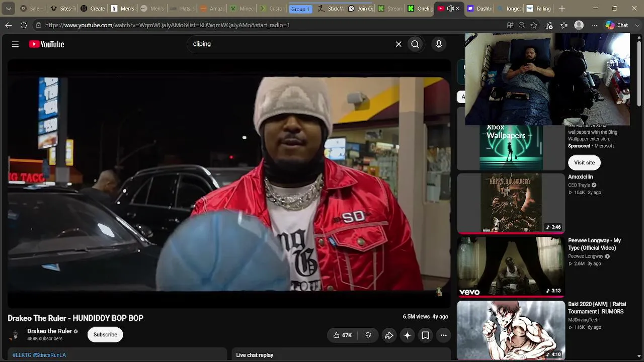
Task: Close the active YouTube tab
Action: (457, 9)
